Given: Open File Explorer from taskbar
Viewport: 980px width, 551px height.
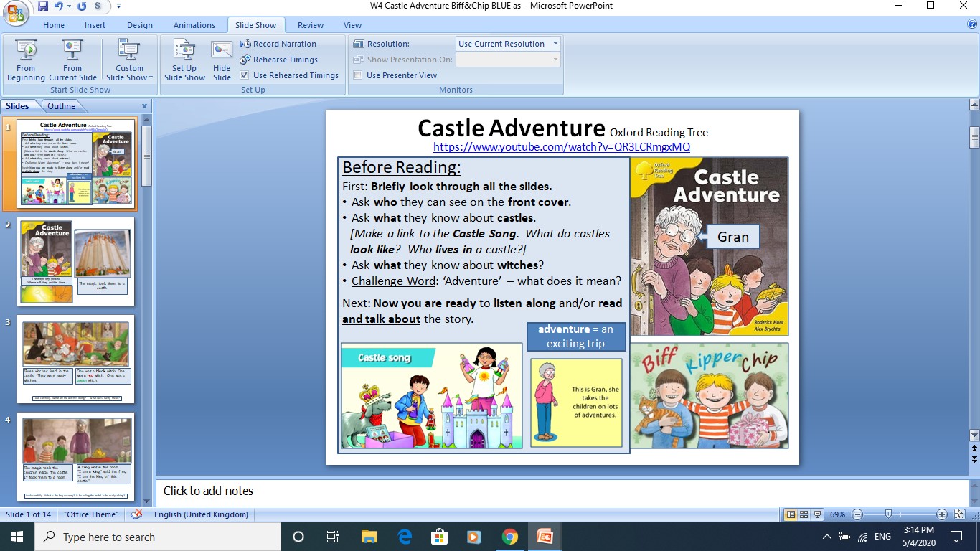Looking at the screenshot, I should [x=369, y=537].
